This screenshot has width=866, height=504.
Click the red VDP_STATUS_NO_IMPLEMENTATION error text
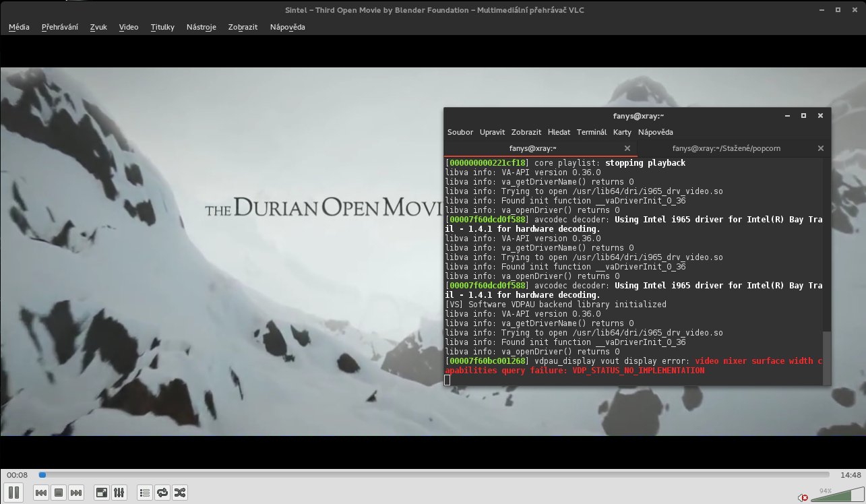coord(638,371)
